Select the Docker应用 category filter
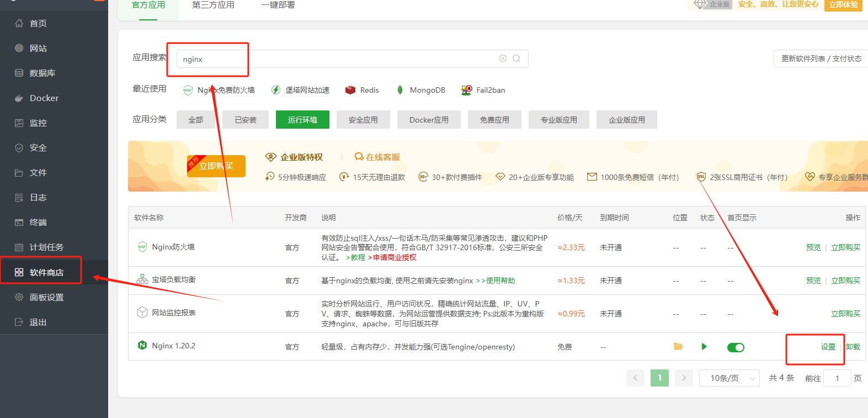Image resolution: width=868 pixels, height=418 pixels. click(429, 120)
